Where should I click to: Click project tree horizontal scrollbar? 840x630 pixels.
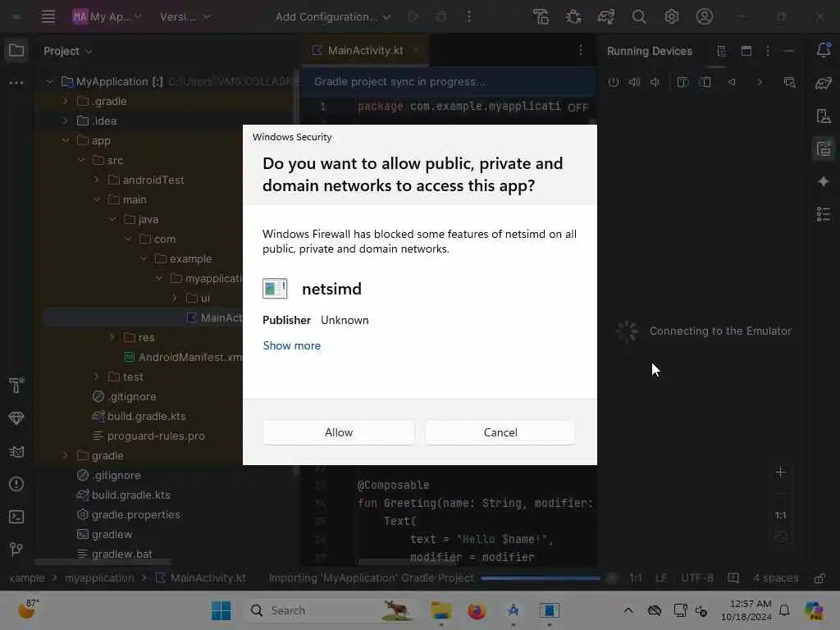[103, 563]
